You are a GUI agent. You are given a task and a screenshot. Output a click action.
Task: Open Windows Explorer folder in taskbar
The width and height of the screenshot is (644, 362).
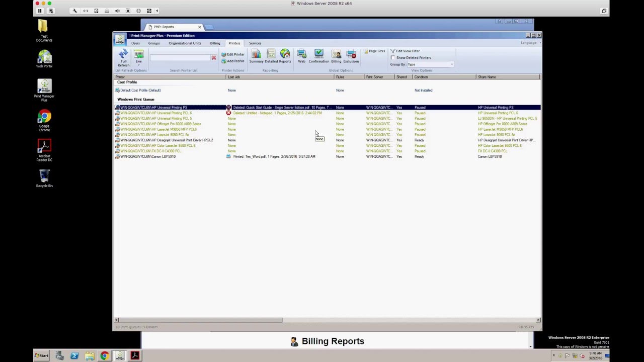point(90,355)
